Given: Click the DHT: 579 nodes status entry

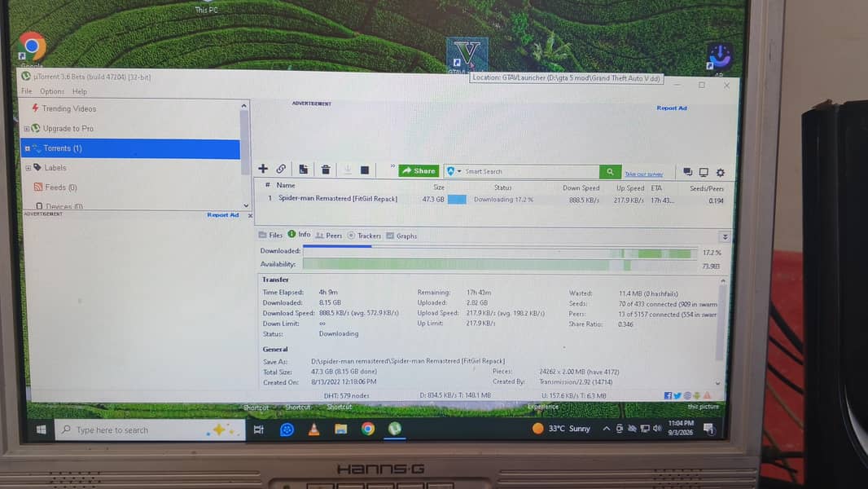Looking at the screenshot, I should click(x=347, y=395).
